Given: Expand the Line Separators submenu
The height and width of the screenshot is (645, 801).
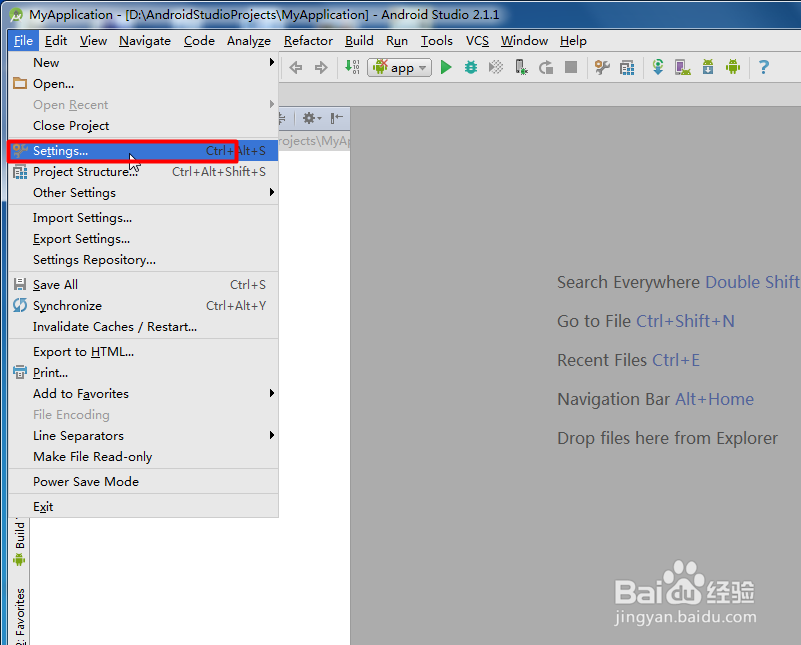Looking at the screenshot, I should [x=143, y=436].
